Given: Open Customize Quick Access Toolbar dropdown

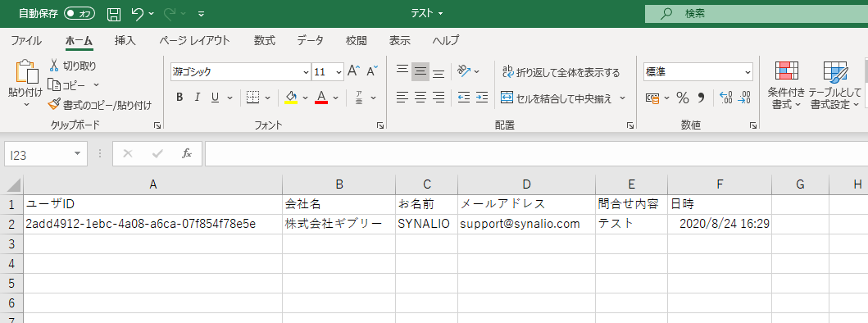Looking at the screenshot, I should coord(201,13).
